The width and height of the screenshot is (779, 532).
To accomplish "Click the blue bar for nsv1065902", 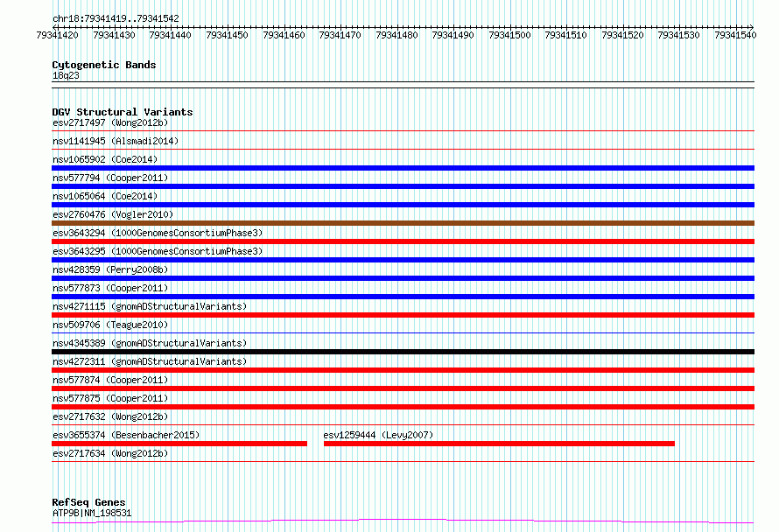I will click(403, 168).
